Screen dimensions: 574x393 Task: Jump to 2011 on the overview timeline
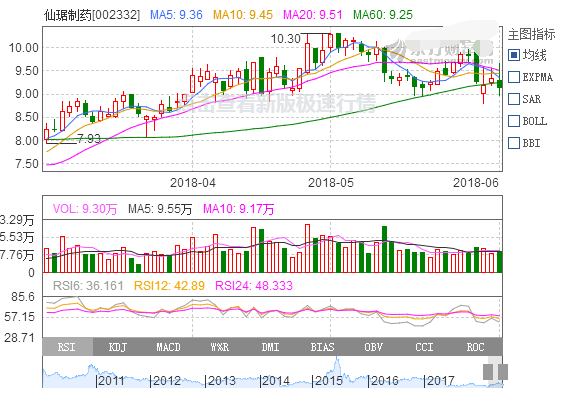(x=111, y=381)
